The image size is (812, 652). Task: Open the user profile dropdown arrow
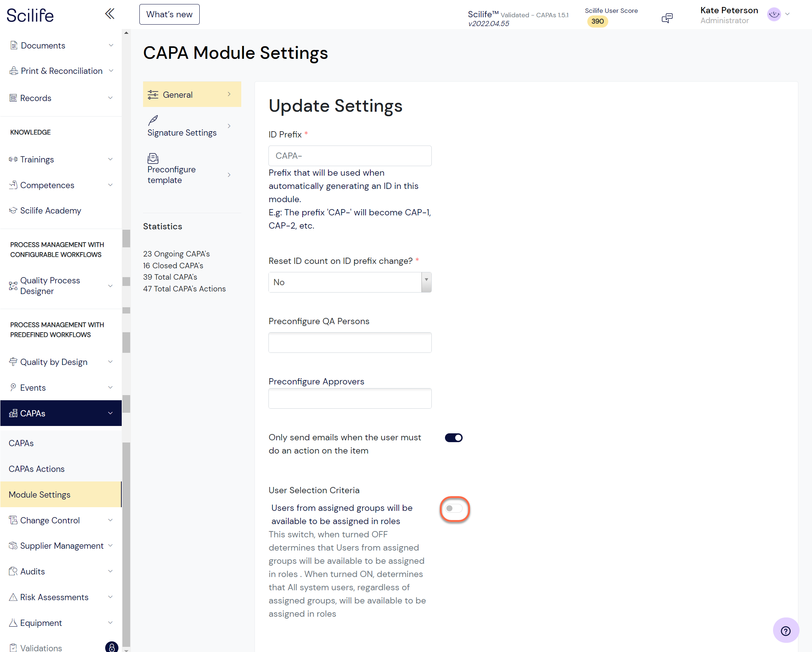click(787, 14)
